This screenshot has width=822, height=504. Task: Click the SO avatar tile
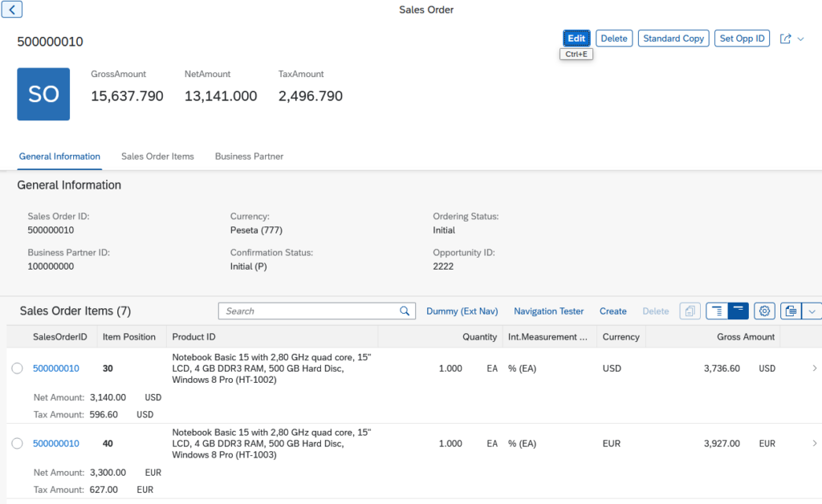[43, 94]
